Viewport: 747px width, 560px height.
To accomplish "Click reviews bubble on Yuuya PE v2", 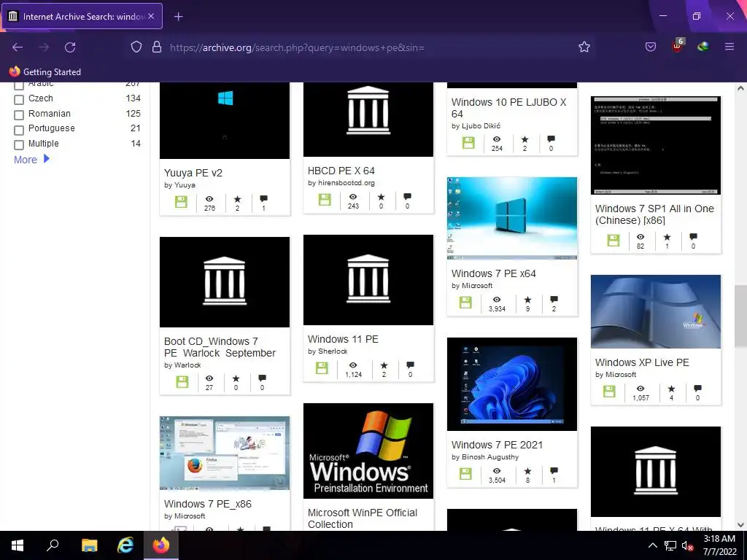I will pyautogui.click(x=263, y=198).
